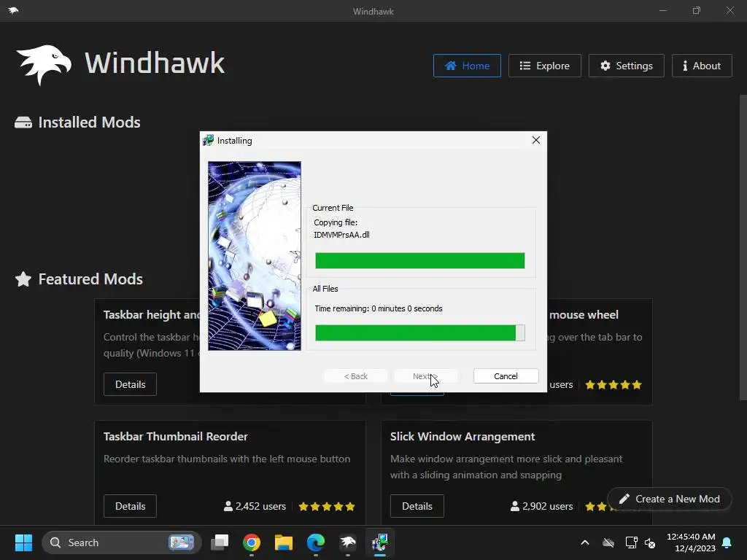Open the notification bell
The height and width of the screenshot is (560, 747).
pyautogui.click(x=727, y=542)
